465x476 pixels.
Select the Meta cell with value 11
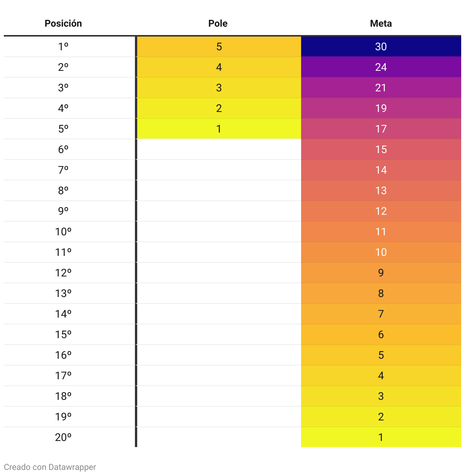click(x=381, y=232)
